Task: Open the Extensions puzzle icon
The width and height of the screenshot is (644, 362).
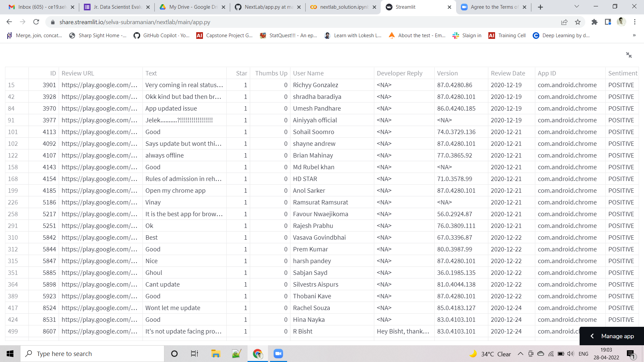Action: click(x=595, y=22)
